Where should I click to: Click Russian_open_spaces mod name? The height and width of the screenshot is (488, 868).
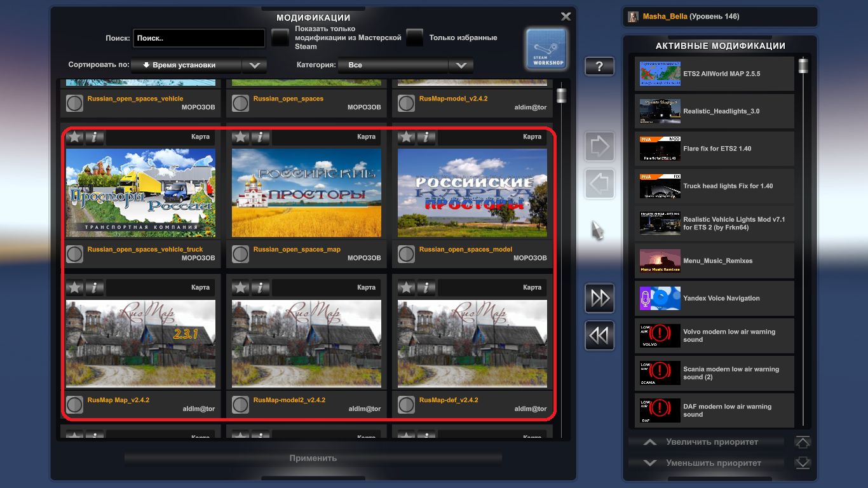[288, 98]
